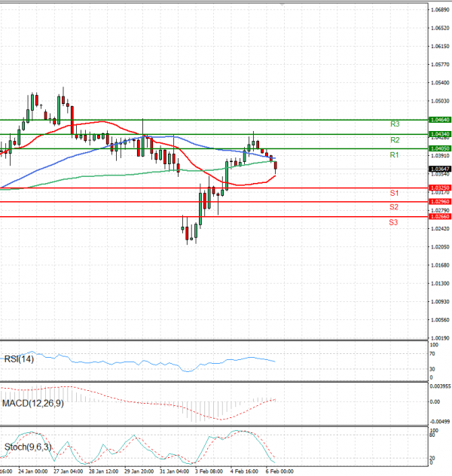452x476 pixels.
Task: Select the 1.04050 price tag
Action: click(x=440, y=148)
